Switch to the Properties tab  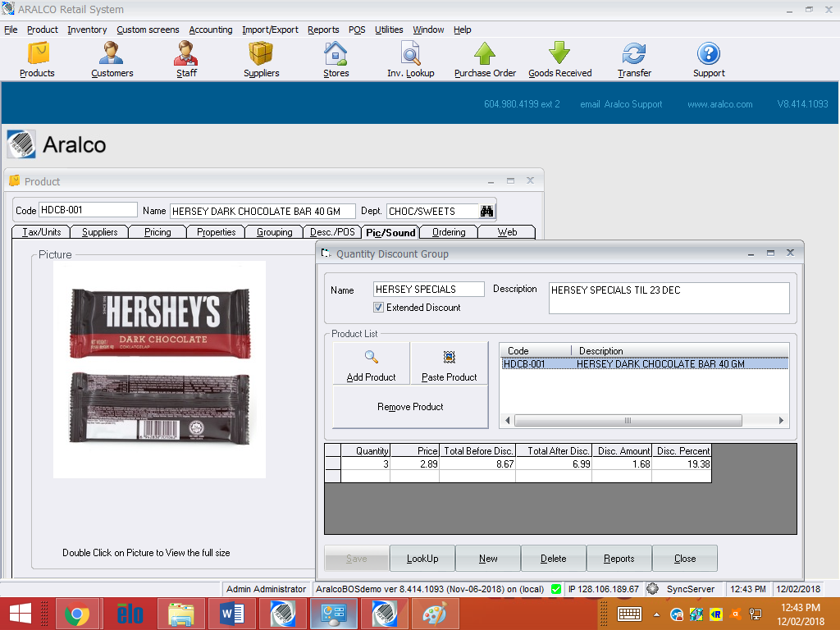[x=216, y=232]
